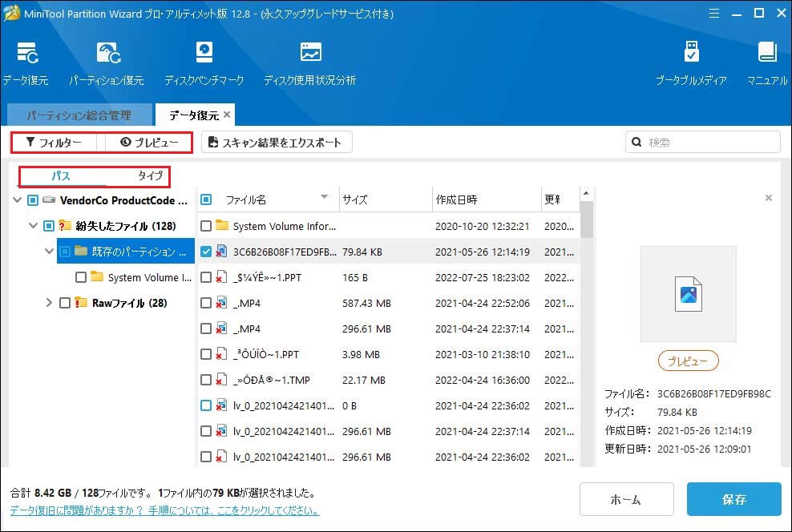Click the folder icon of 紛失したファイル (128)
Image resolution: width=792 pixels, height=532 pixels.
point(65,226)
